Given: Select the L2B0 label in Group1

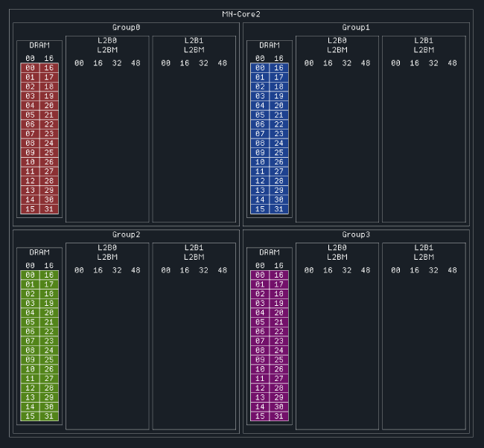Looking at the screenshot, I should coord(337,41).
